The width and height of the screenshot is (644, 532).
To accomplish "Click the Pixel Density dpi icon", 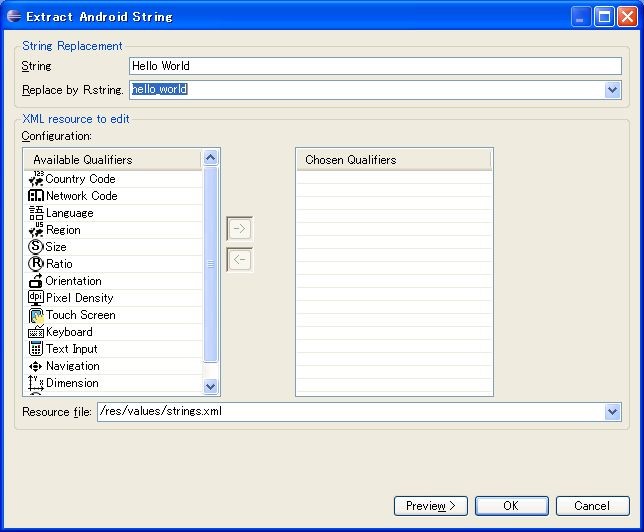I will (36, 298).
